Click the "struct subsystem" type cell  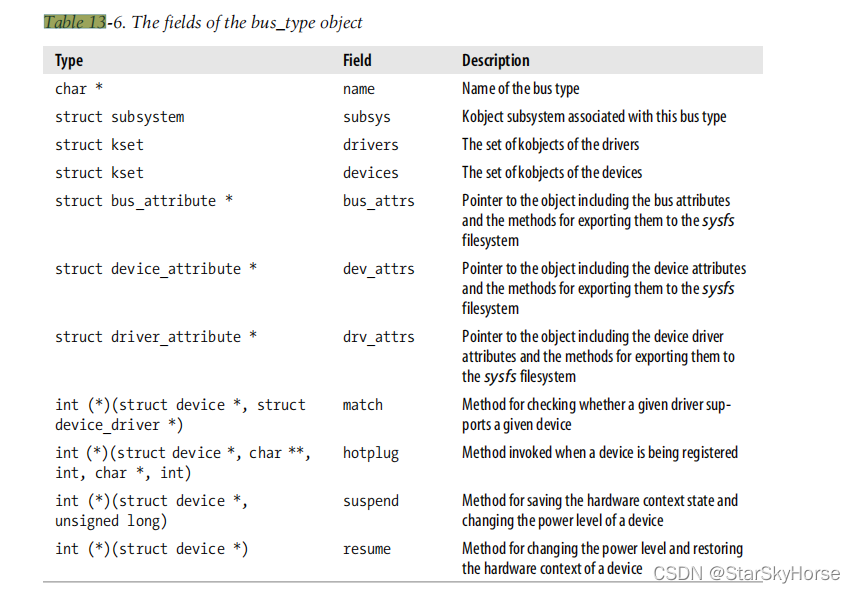click(119, 117)
